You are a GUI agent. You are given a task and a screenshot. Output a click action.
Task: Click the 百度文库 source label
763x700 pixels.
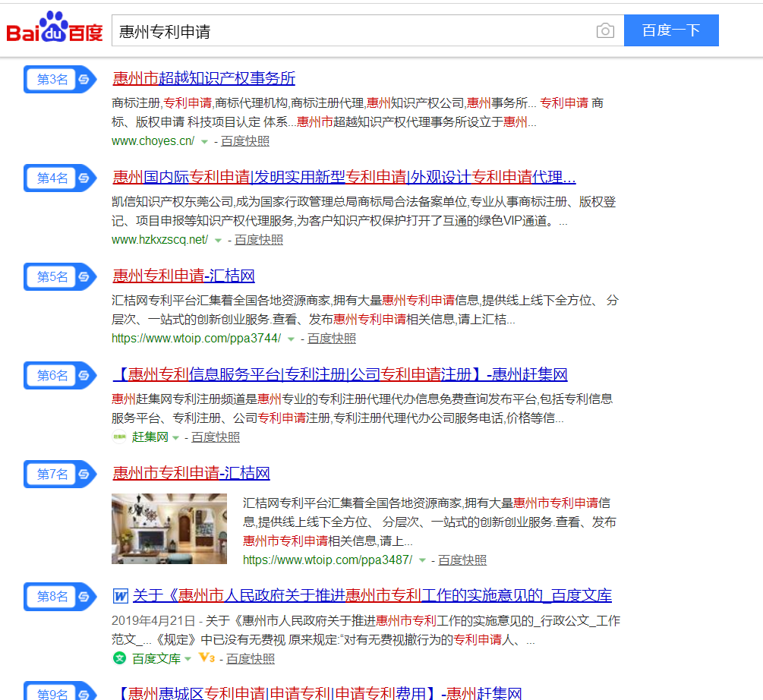[156, 659]
